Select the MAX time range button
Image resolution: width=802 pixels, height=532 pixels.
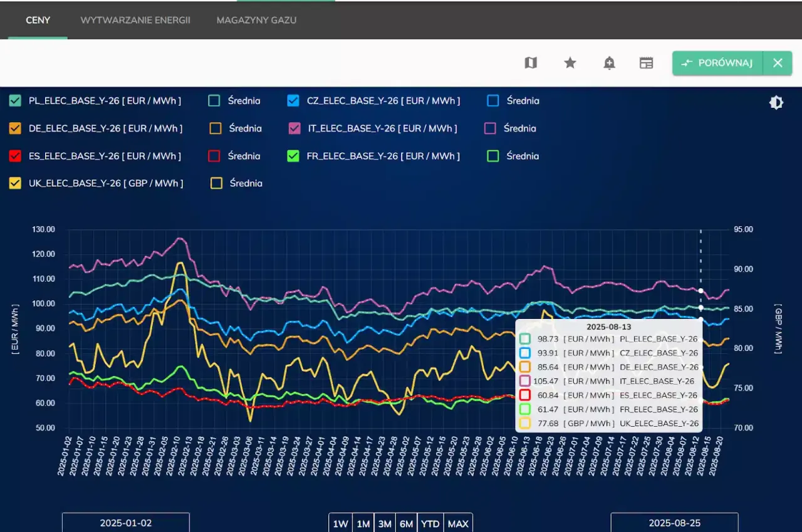458,523
